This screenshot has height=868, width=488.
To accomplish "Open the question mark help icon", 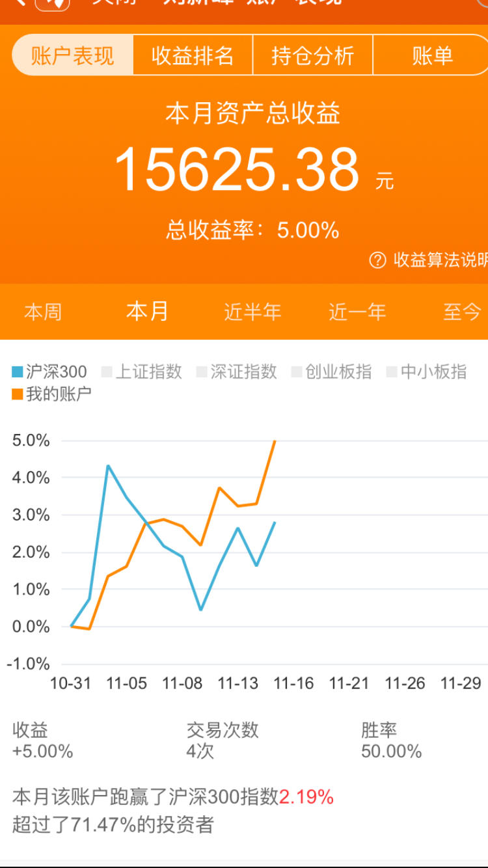I will [377, 260].
